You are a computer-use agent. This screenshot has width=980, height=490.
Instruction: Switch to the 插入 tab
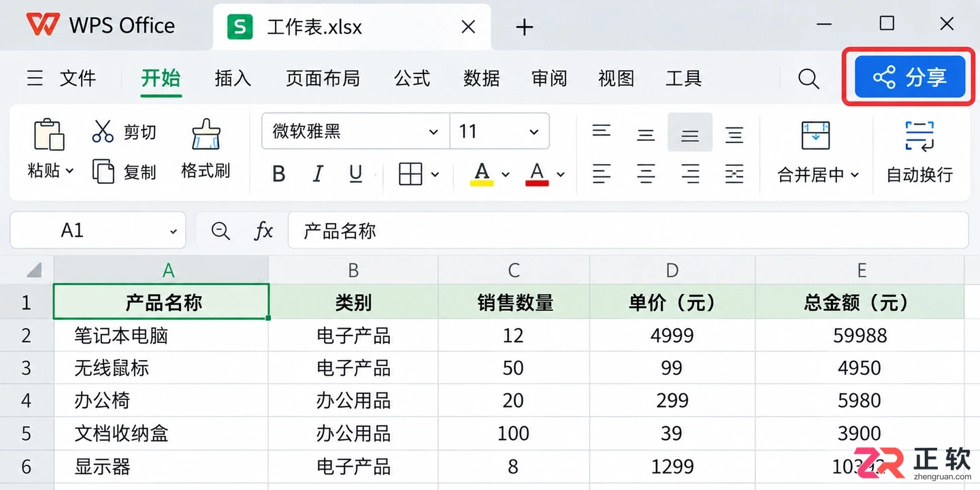[x=233, y=78]
